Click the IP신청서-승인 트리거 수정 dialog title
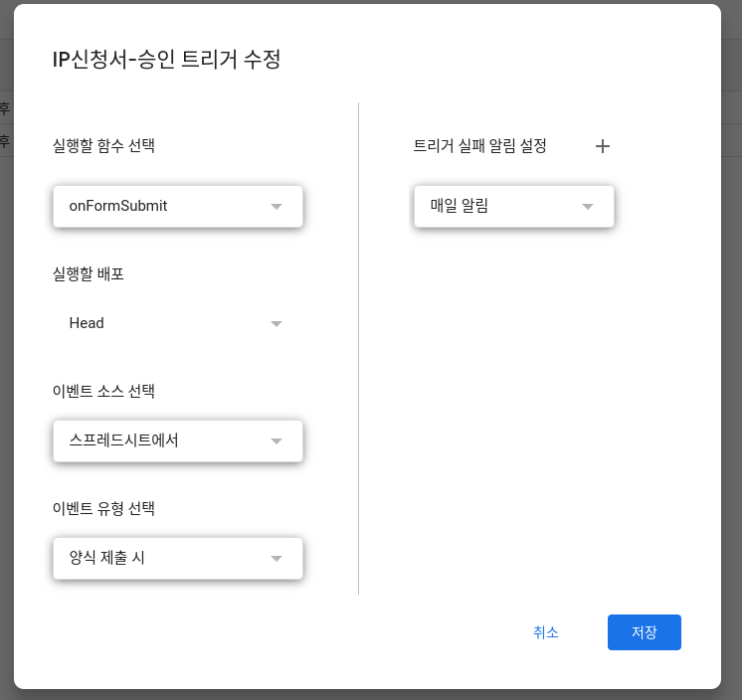 coord(166,59)
